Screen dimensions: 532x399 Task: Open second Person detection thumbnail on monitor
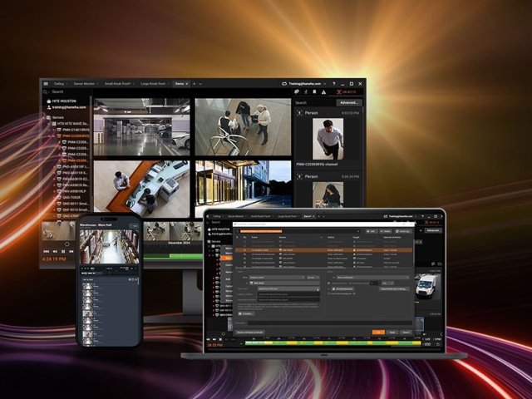pyautogui.click(x=328, y=195)
